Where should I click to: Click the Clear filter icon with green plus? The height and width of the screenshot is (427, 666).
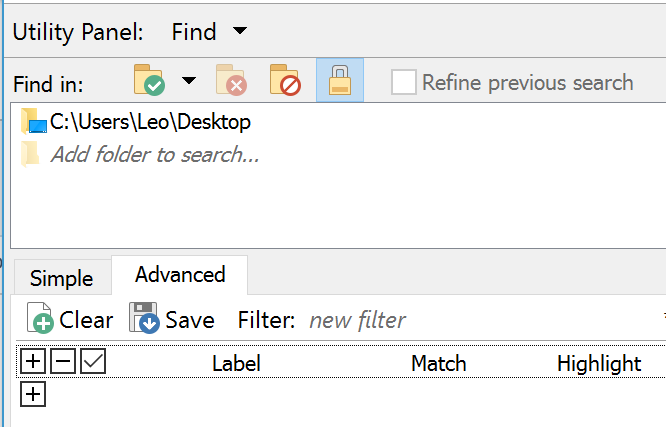(40, 318)
